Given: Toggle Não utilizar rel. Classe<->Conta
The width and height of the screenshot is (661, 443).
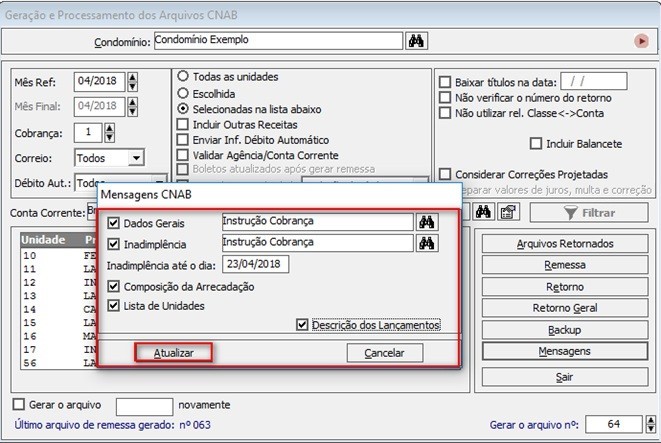Looking at the screenshot, I should (445, 113).
